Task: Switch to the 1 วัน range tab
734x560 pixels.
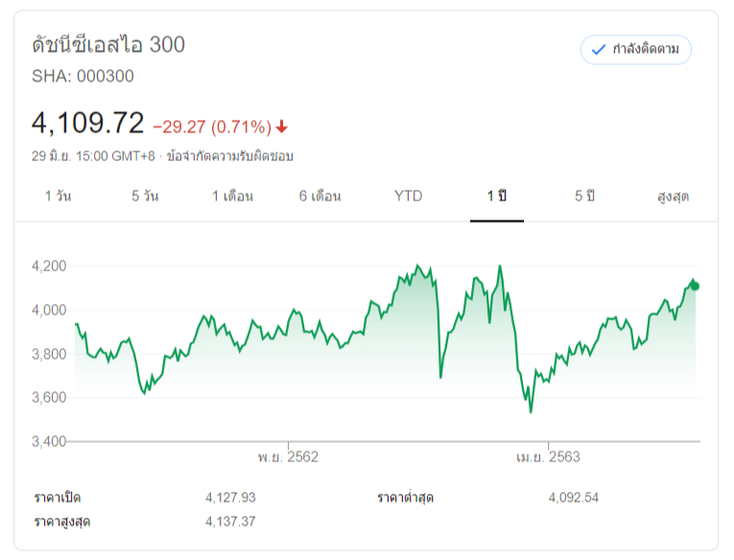Action: tap(58, 197)
